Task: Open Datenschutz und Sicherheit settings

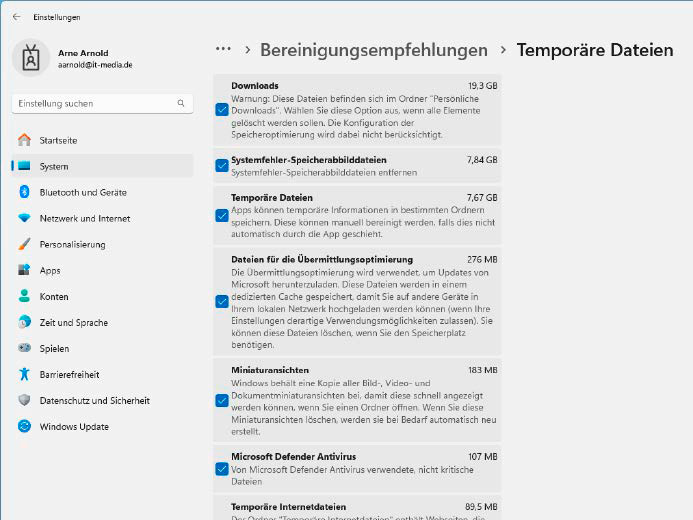Action: pyautogui.click(x=103, y=401)
